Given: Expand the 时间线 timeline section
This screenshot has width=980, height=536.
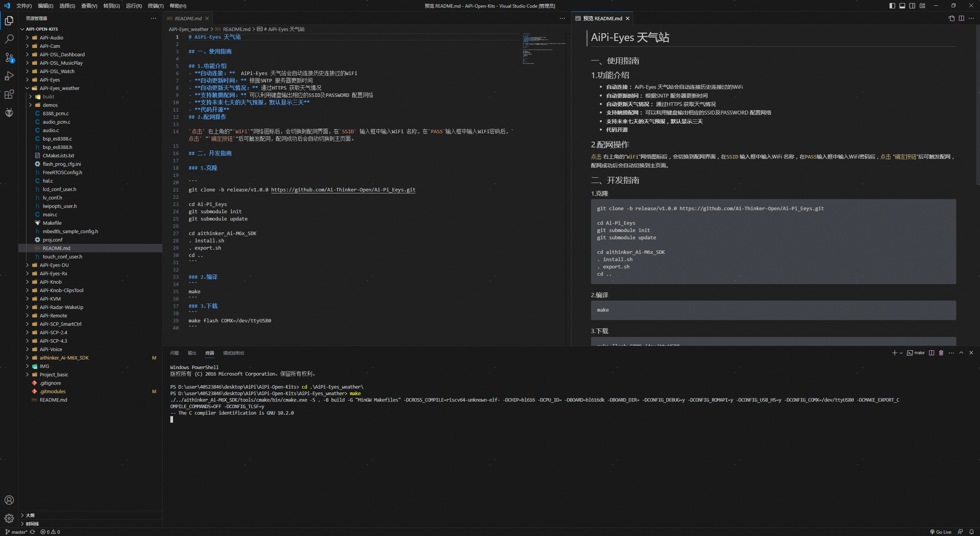Looking at the screenshot, I should 90,523.
